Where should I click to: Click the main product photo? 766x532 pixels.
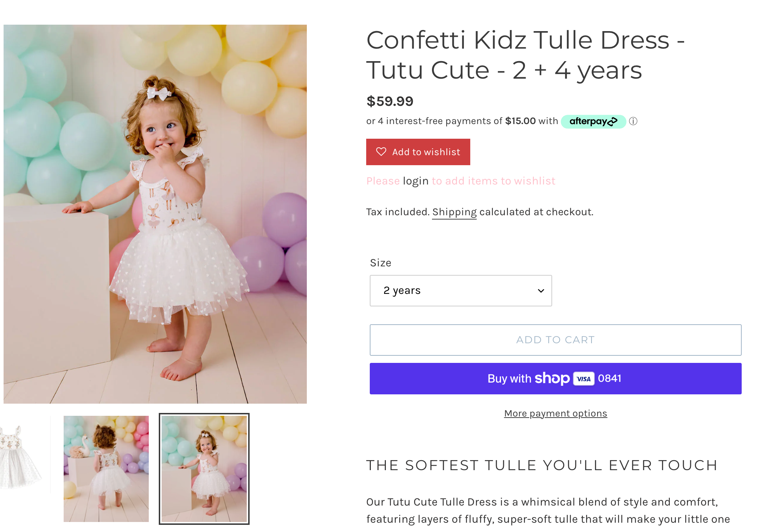(x=155, y=214)
